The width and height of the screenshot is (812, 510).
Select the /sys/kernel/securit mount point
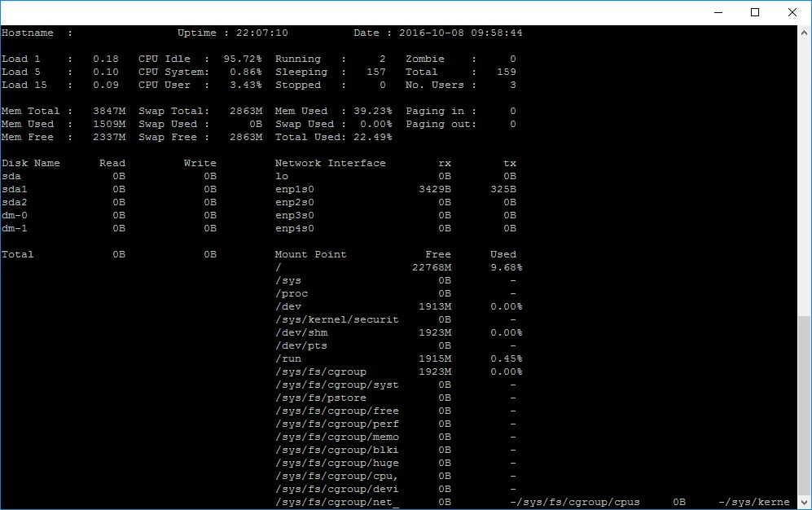[x=336, y=320]
